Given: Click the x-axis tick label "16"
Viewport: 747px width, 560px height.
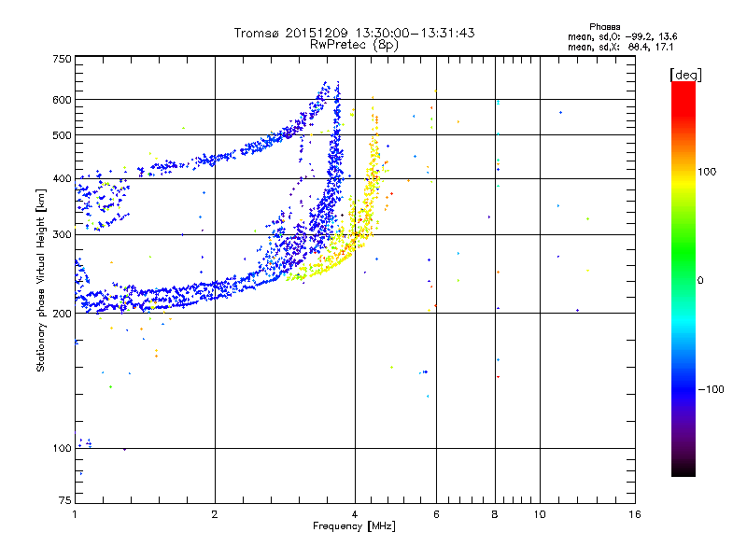Looking at the screenshot, I should click(635, 514).
